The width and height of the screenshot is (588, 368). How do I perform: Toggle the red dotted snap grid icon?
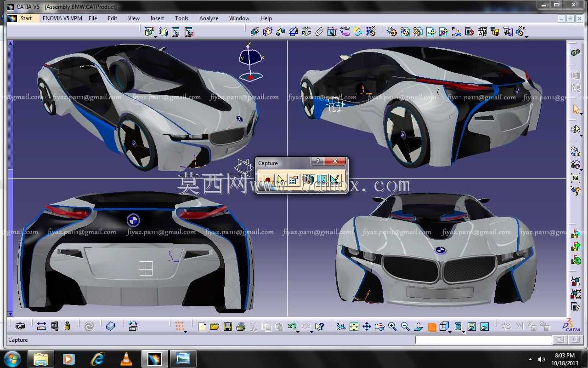pos(179,326)
